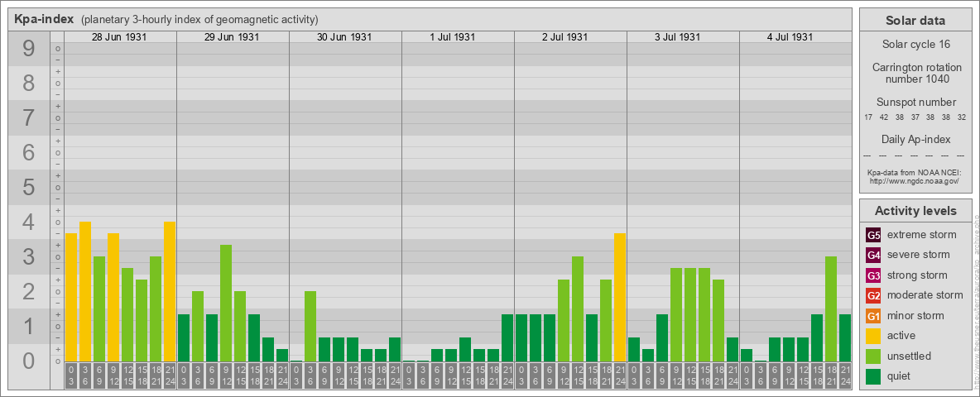Click the 28 Jun 21-24 yellow bar
This screenshot has width=980, height=397.
tap(170, 291)
